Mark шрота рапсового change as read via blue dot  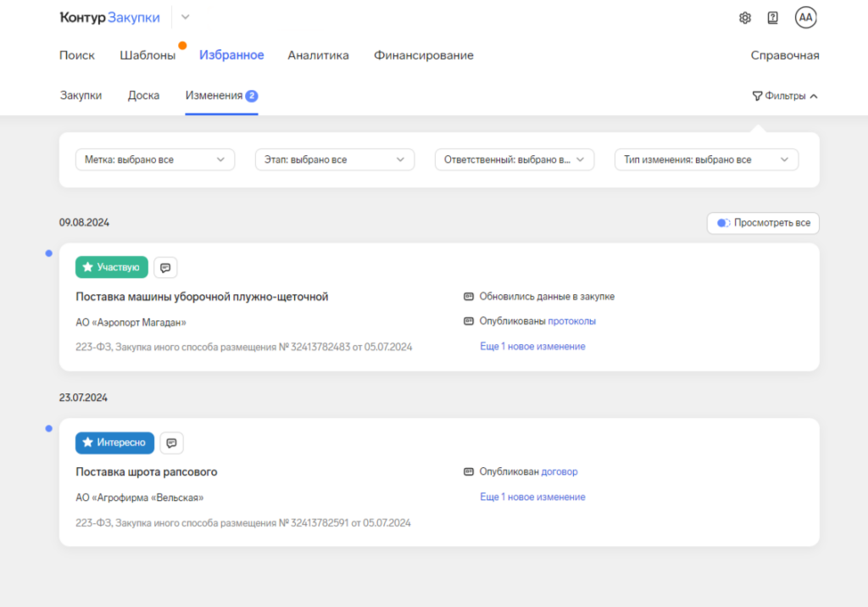click(48, 428)
